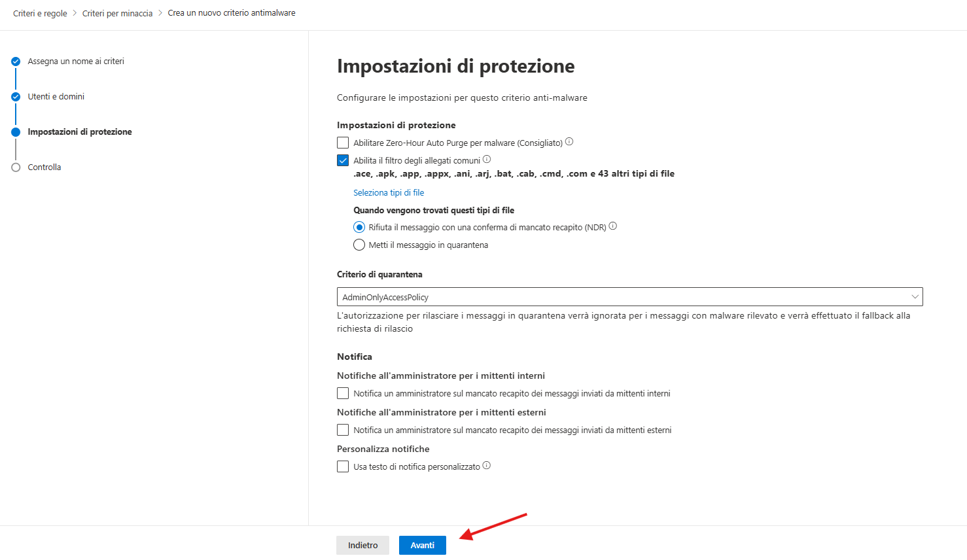The image size is (967, 560).
Task: Click the Avanti button
Action: click(x=423, y=545)
